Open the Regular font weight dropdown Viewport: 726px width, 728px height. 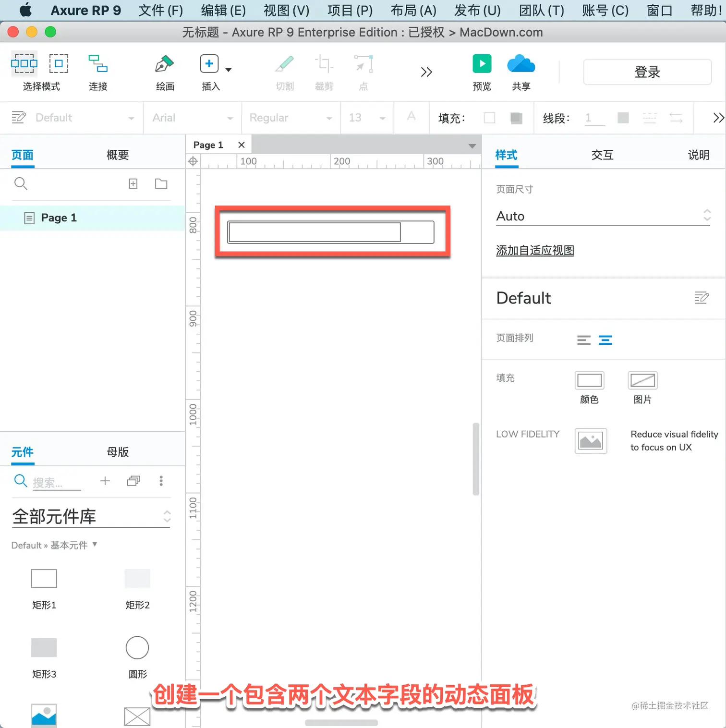329,118
